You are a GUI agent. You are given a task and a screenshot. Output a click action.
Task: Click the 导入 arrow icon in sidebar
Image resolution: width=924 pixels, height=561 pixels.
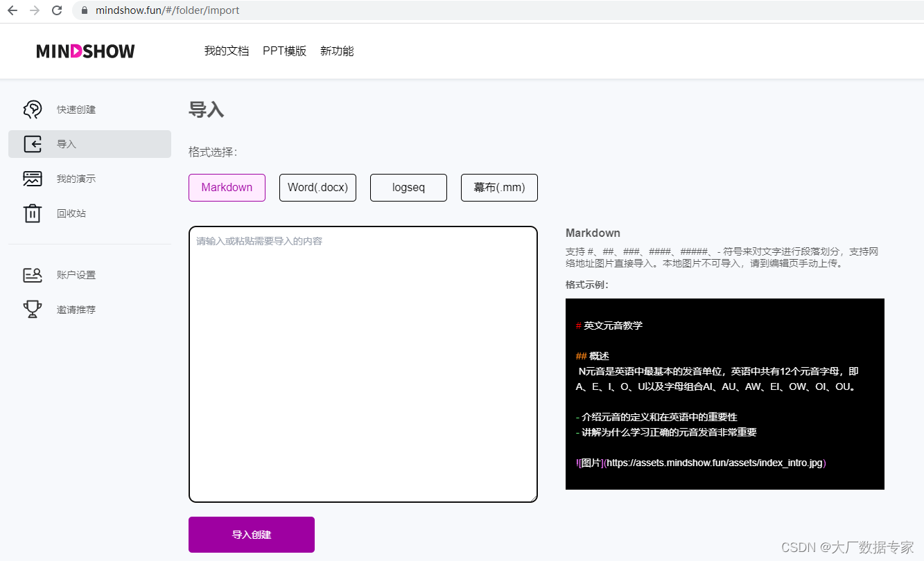(x=33, y=144)
